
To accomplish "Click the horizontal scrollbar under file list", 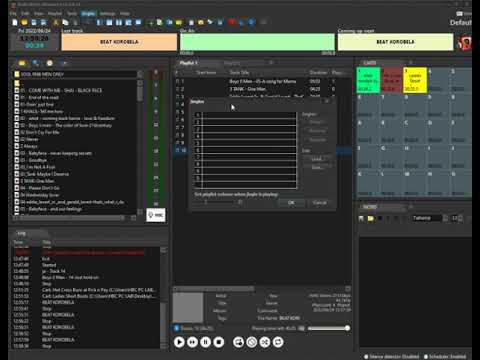I will click(x=70, y=218).
